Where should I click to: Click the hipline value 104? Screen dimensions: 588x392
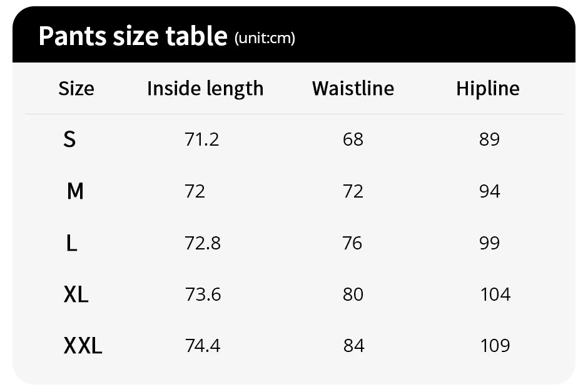495,294
